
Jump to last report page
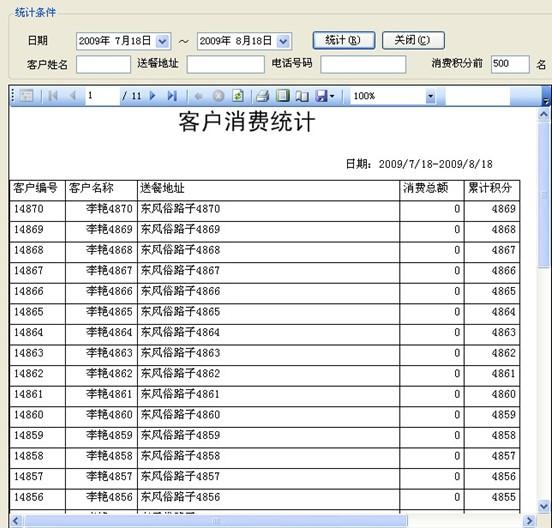click(172, 96)
